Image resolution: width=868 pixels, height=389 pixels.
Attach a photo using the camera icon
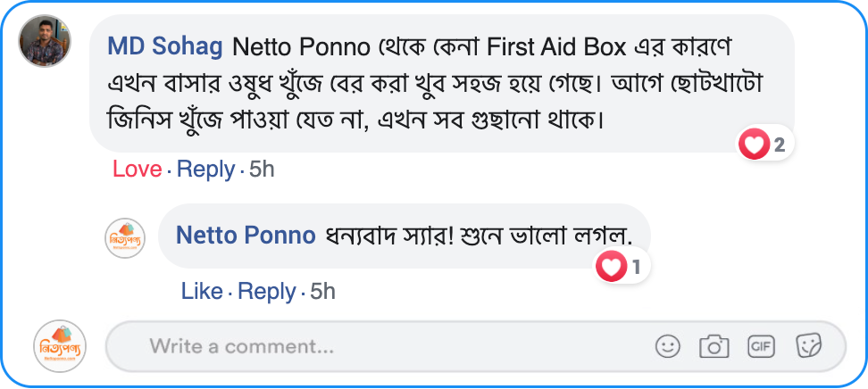tap(714, 346)
